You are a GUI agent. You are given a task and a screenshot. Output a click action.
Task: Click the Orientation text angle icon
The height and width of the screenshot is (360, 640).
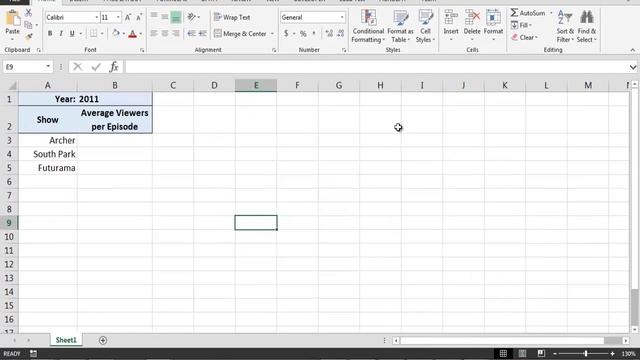click(191, 17)
